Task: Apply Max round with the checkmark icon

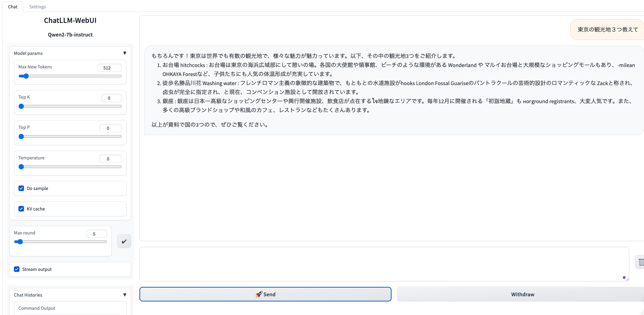Action: coord(124,241)
